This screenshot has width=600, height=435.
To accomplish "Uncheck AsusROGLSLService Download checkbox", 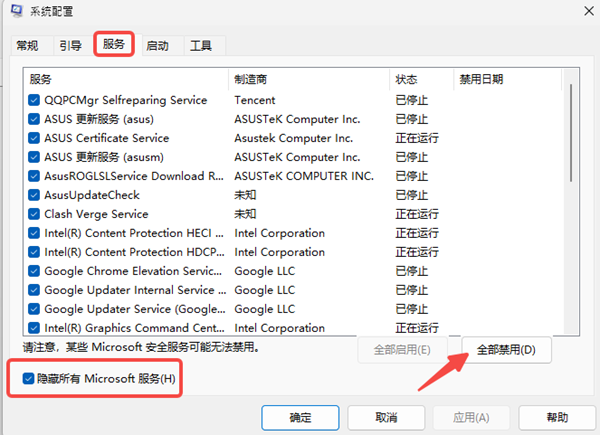I will (34, 176).
